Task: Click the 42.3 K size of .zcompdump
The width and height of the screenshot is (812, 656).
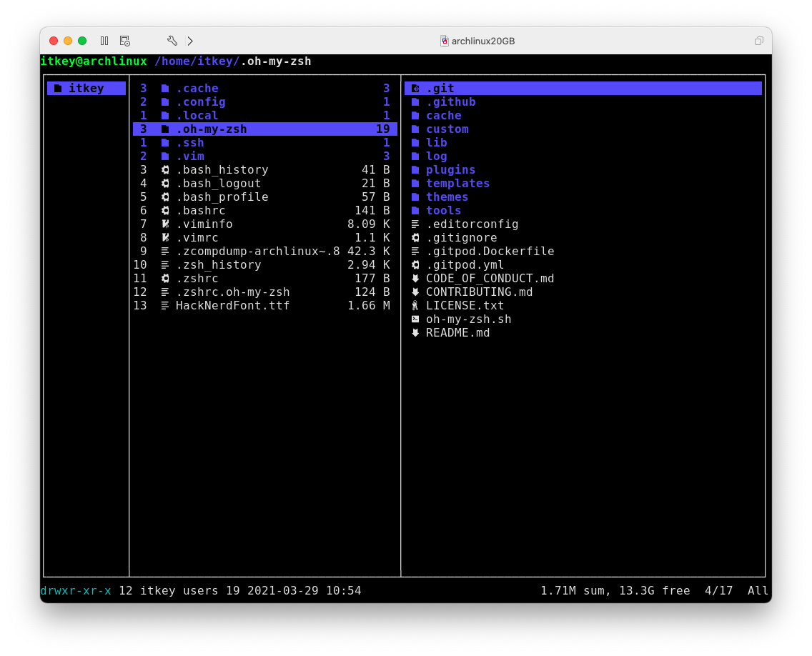Action: 369,251
